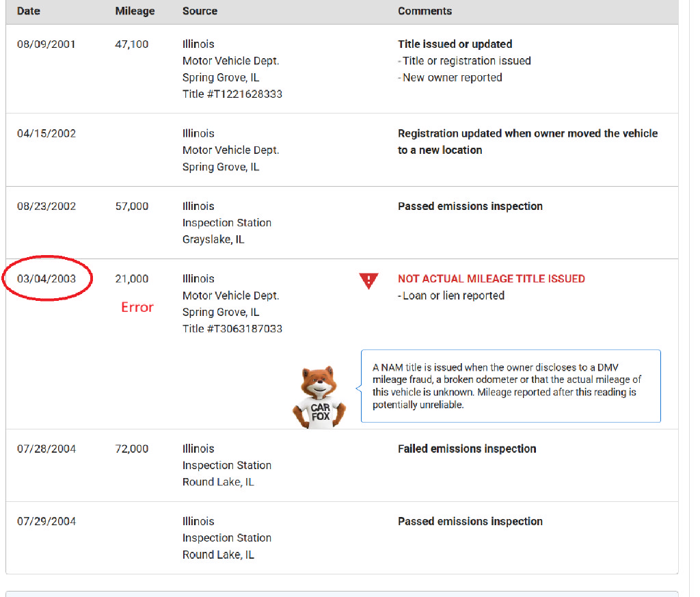Click Title #T1221628333 text
This screenshot has height=597, width=700.
(x=232, y=94)
